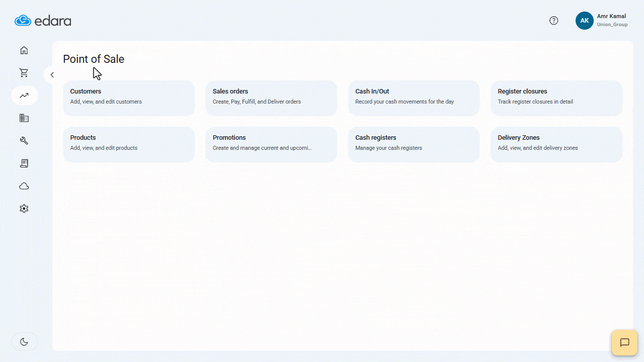The width and height of the screenshot is (644, 362).
Task: Select the trending sales sidebar icon
Action: (24, 96)
